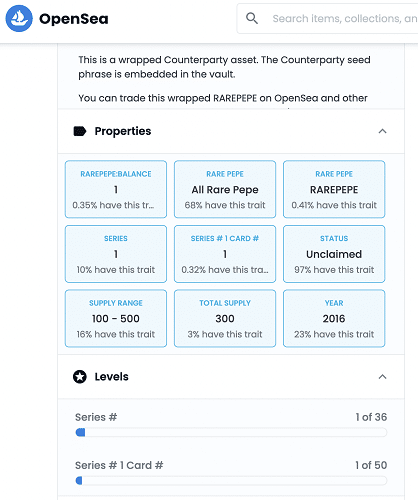This screenshot has height=500, width=418.
Task: Open the All Rare Pepe trait card
Action: tap(225, 189)
